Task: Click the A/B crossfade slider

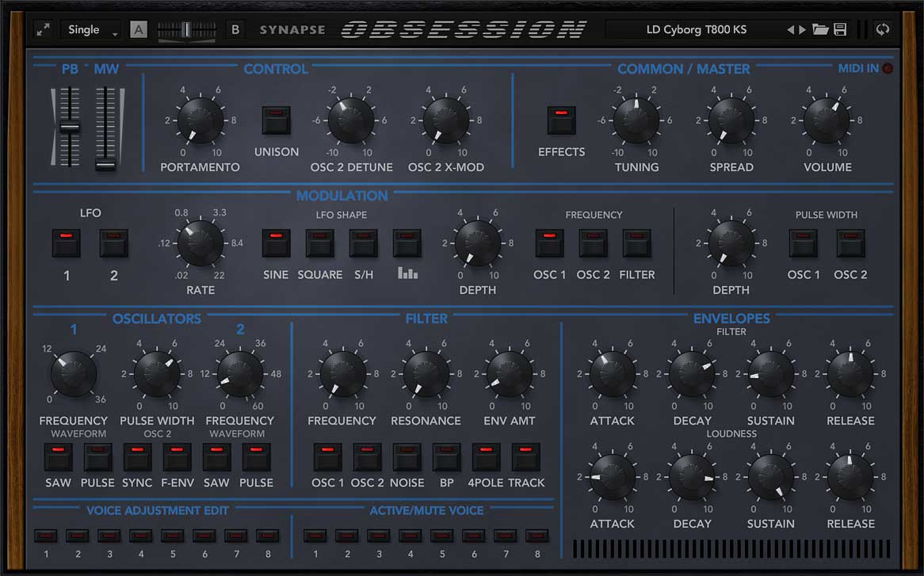Action: (187, 29)
